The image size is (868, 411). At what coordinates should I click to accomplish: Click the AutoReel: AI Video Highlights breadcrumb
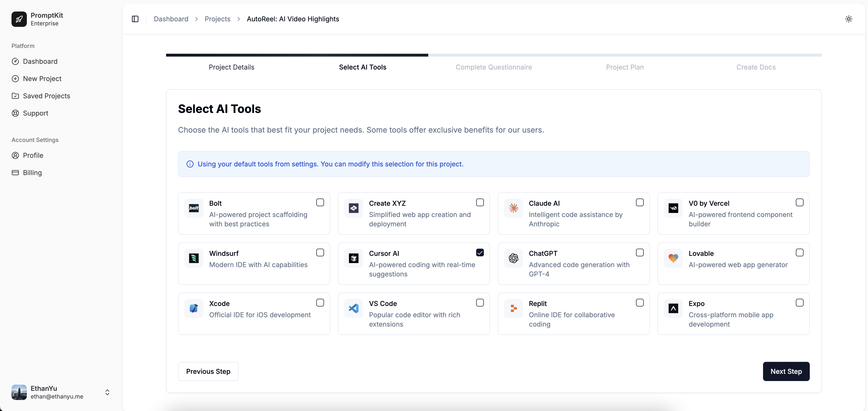293,19
